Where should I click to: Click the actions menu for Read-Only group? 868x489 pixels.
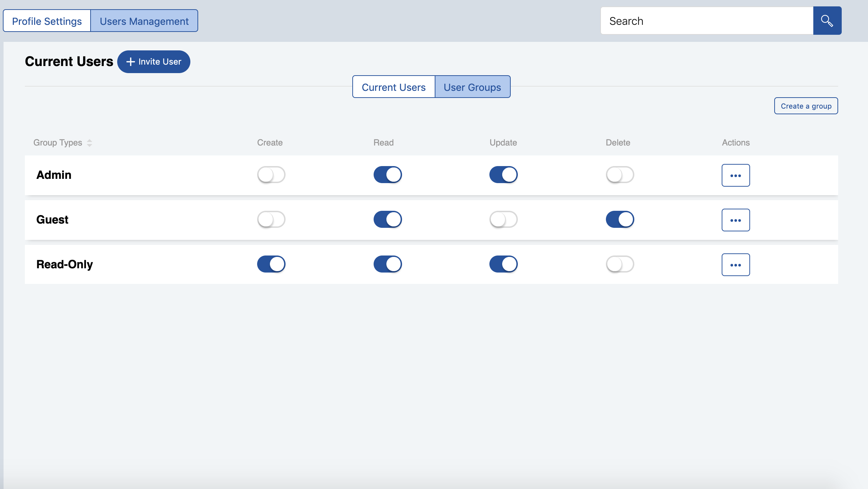tap(735, 264)
